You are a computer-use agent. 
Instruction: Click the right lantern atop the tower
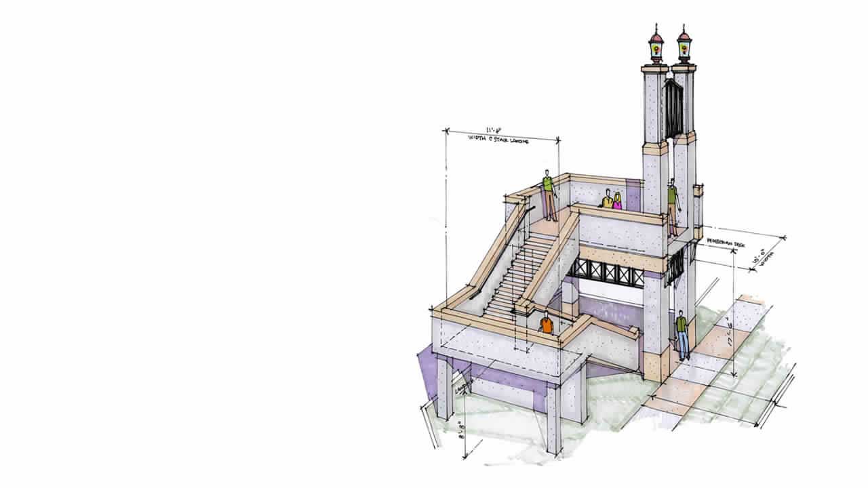click(x=683, y=47)
